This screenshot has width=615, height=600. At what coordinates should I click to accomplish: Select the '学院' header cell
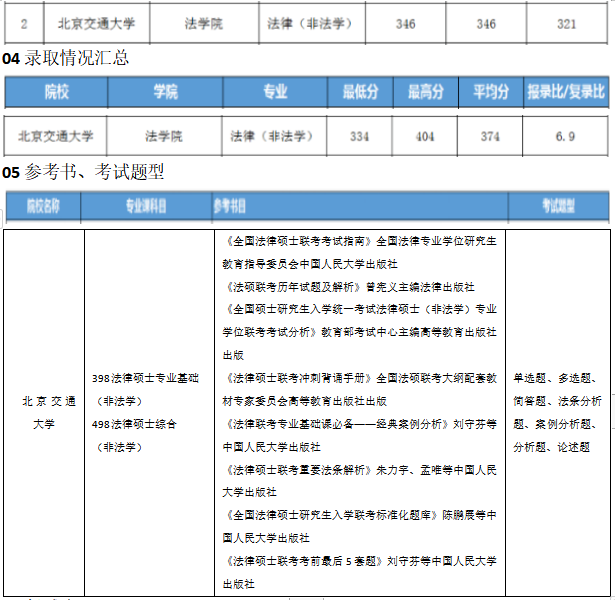[165, 92]
